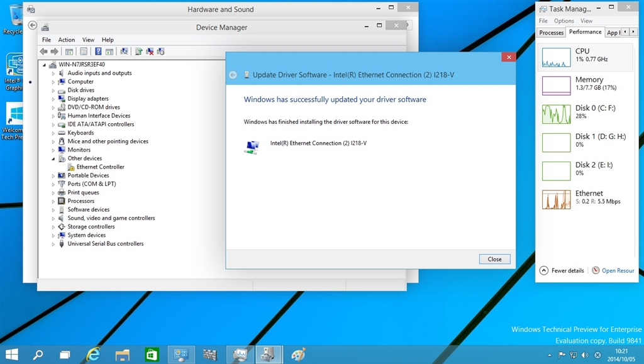Select Mice and other pointing devices
Viewport: 644px width, 364px height.
click(108, 141)
